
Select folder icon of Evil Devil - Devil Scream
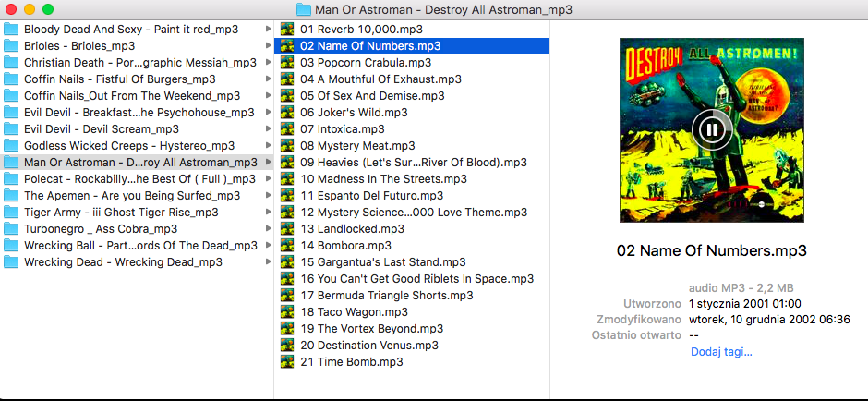pyautogui.click(x=11, y=128)
